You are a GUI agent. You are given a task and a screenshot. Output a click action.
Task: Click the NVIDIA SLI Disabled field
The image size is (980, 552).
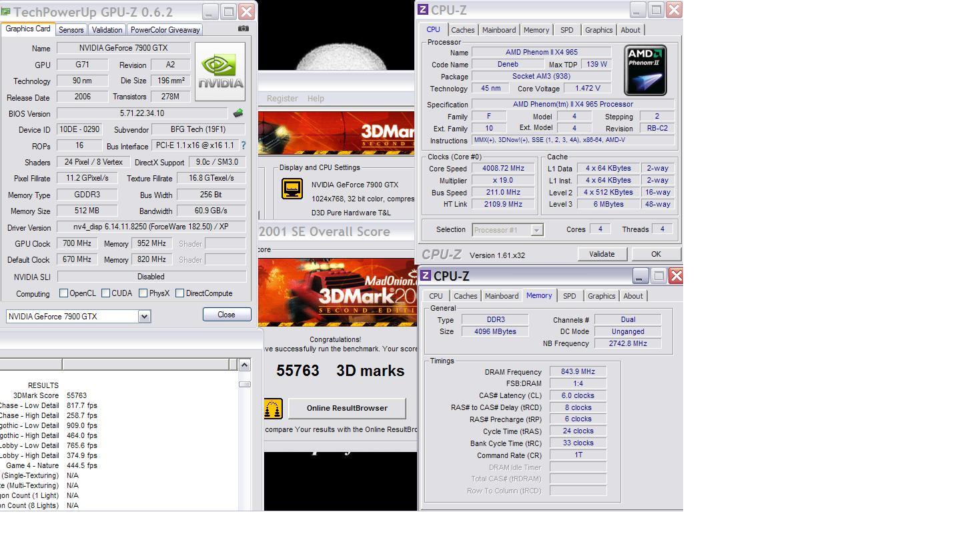[x=151, y=277]
